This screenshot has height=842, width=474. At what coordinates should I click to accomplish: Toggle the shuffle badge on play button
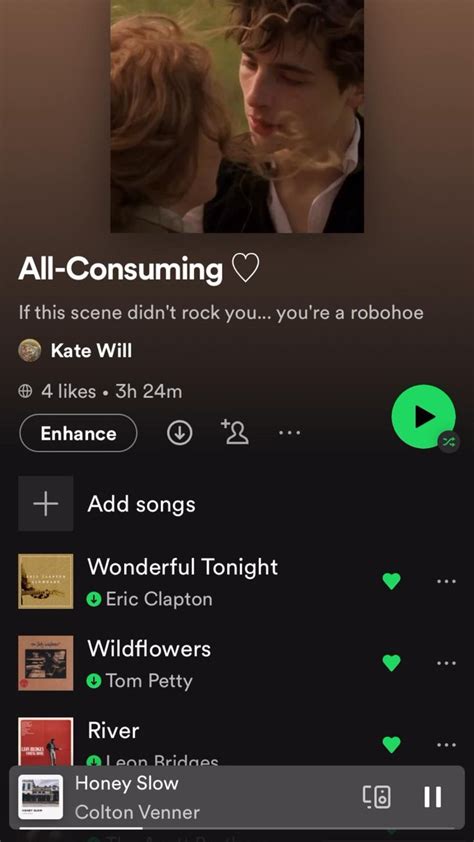click(448, 442)
